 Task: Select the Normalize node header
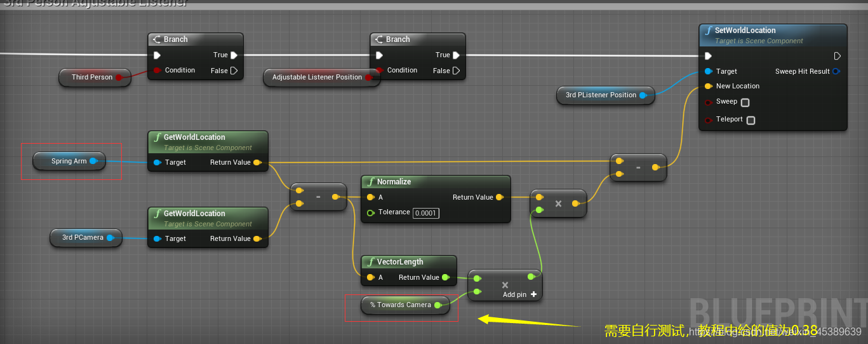coord(436,182)
